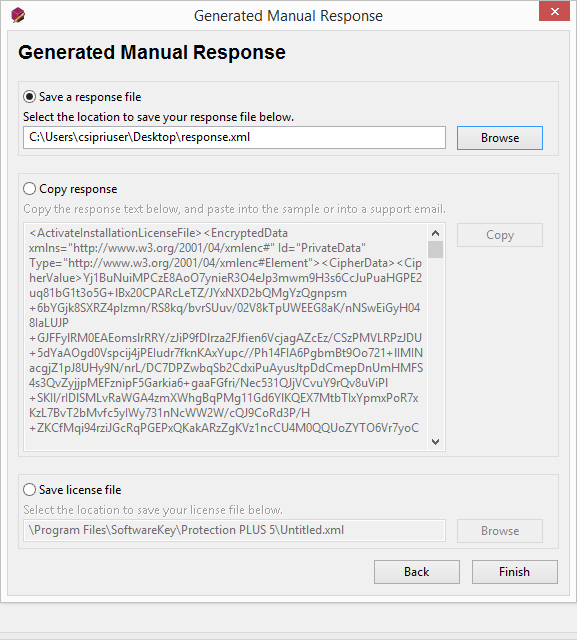Go Back to the previous step
Viewport: 577px width, 640px height.
pyautogui.click(x=417, y=572)
